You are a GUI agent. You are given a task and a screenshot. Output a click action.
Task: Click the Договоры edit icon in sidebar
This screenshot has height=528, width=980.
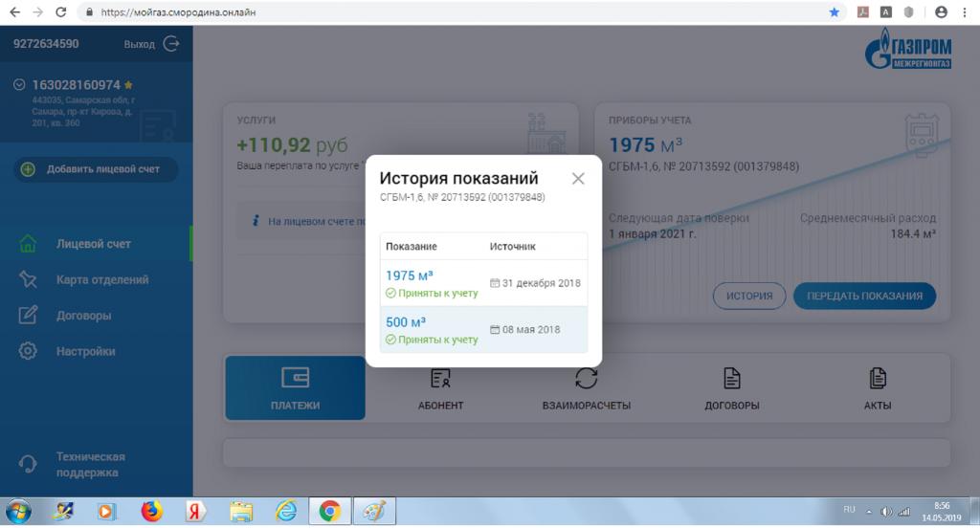(x=28, y=316)
